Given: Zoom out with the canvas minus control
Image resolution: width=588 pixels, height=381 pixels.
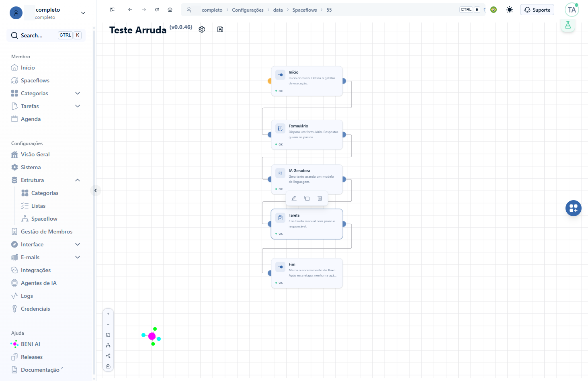Looking at the screenshot, I should click(x=108, y=324).
